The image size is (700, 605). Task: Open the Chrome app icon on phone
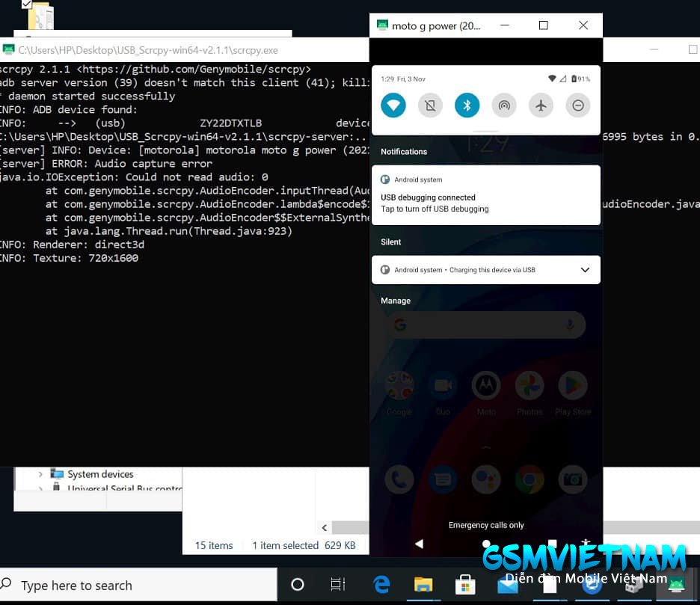pyautogui.click(x=529, y=479)
